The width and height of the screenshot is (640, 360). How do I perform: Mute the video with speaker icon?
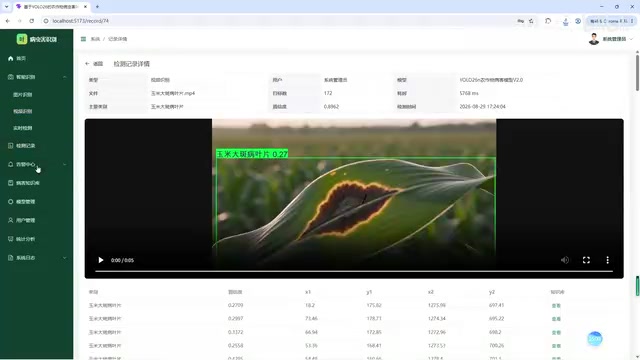click(x=565, y=260)
